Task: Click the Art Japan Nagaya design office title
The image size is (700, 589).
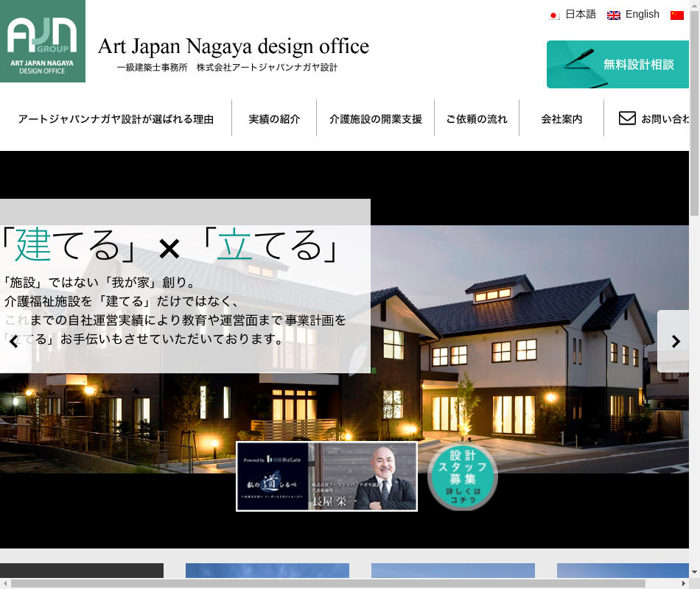Action: (233, 46)
